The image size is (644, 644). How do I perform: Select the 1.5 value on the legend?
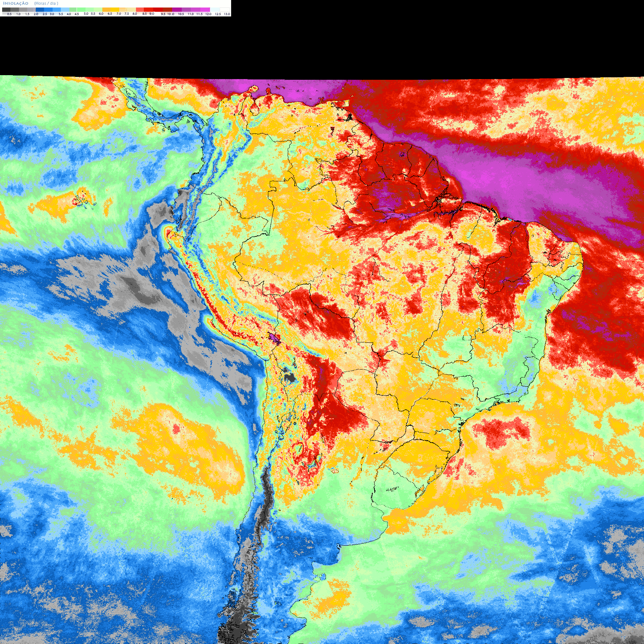tap(27, 14)
